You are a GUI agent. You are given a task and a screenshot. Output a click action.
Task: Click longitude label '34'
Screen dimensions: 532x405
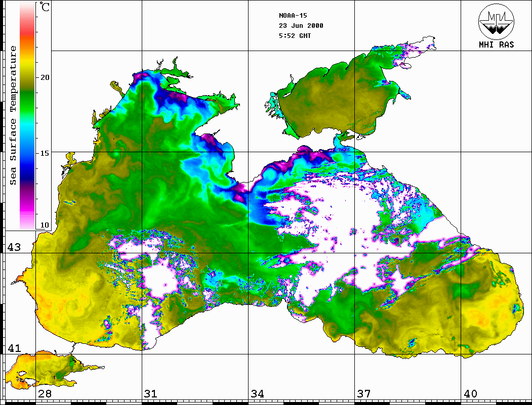(257, 394)
